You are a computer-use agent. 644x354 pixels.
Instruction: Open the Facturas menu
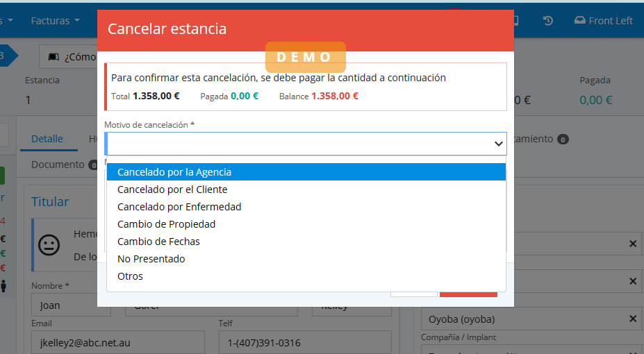[x=55, y=21]
